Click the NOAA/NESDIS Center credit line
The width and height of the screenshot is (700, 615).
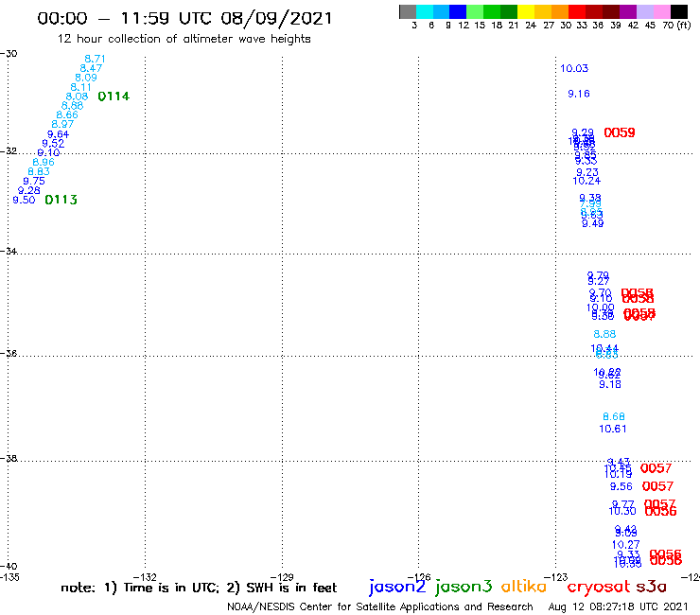coord(380,607)
